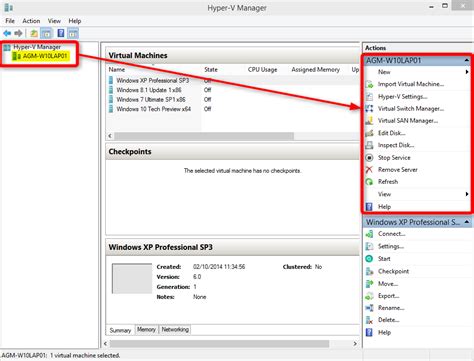This screenshot has width=474, height=361.
Task: Expand the View submenu in Actions
Action: point(467,194)
